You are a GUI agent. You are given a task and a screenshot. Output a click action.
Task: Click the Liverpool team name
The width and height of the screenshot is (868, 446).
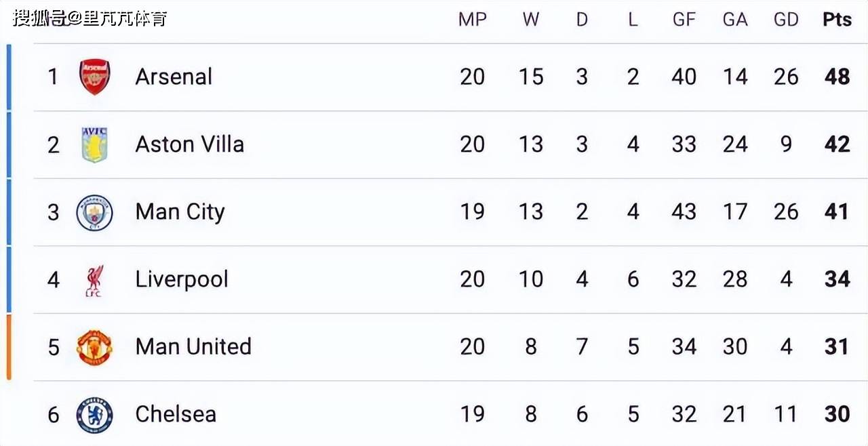click(x=182, y=279)
